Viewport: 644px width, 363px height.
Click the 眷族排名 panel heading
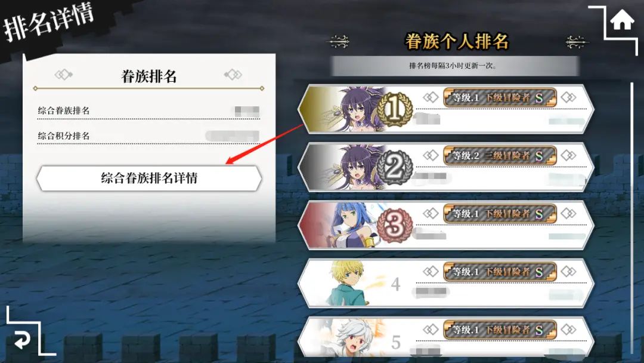click(148, 76)
